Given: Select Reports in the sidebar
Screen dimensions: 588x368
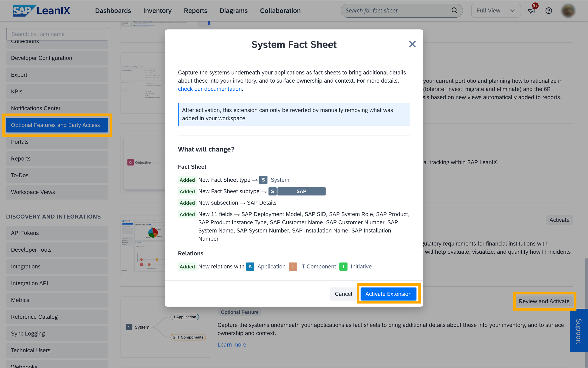Looking at the screenshot, I should pos(57,158).
